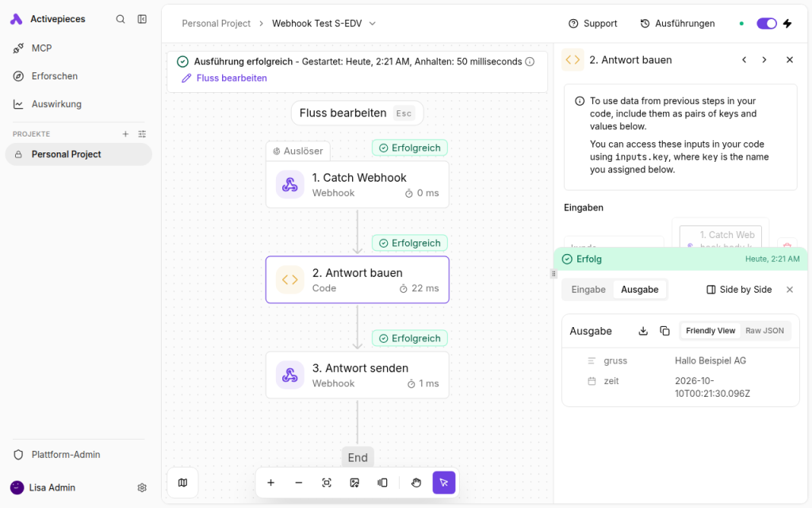
Task: Open Erforschen page
Action: [79, 76]
